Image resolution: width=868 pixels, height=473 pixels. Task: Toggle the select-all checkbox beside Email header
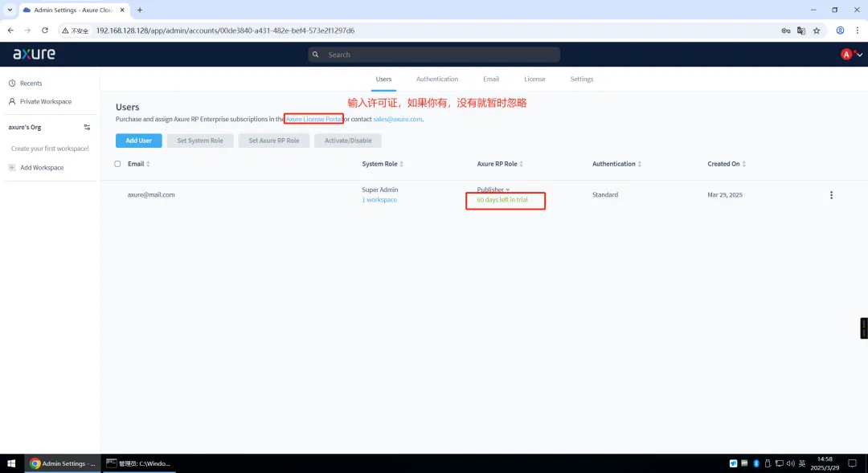(x=117, y=164)
